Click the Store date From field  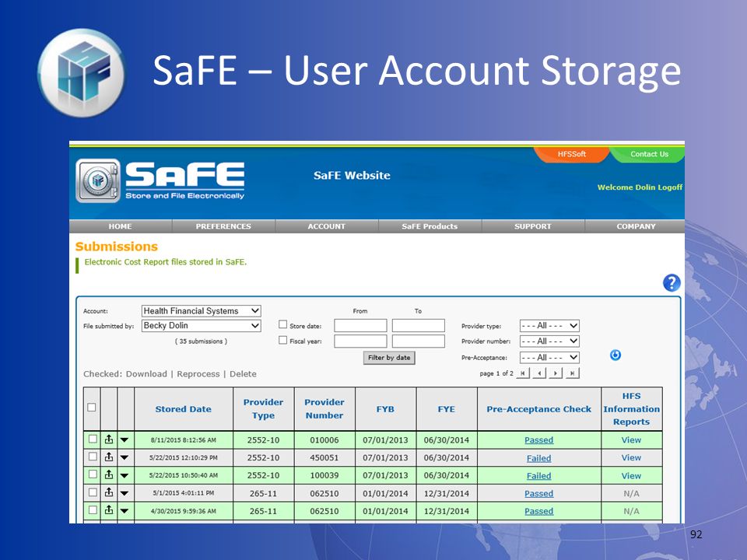tap(360, 326)
